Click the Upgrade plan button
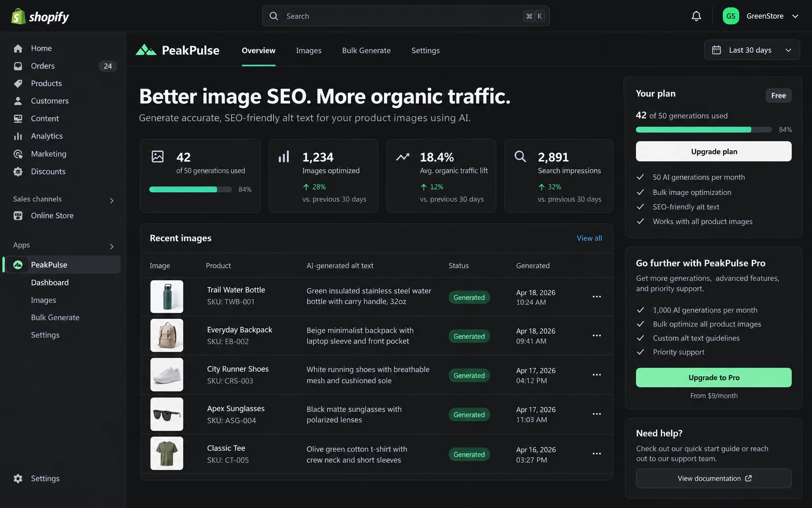Image resolution: width=812 pixels, height=508 pixels. (x=714, y=151)
